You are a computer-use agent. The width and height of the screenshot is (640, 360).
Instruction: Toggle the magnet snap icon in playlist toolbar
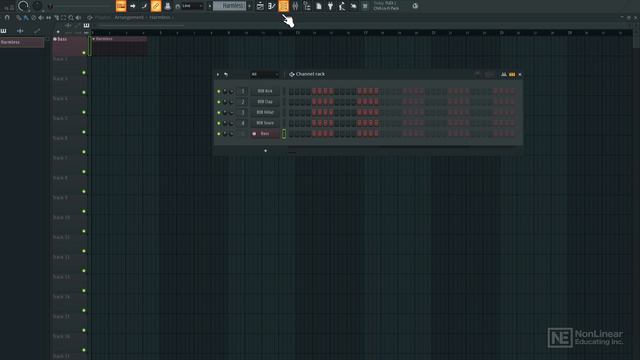(x=7, y=18)
